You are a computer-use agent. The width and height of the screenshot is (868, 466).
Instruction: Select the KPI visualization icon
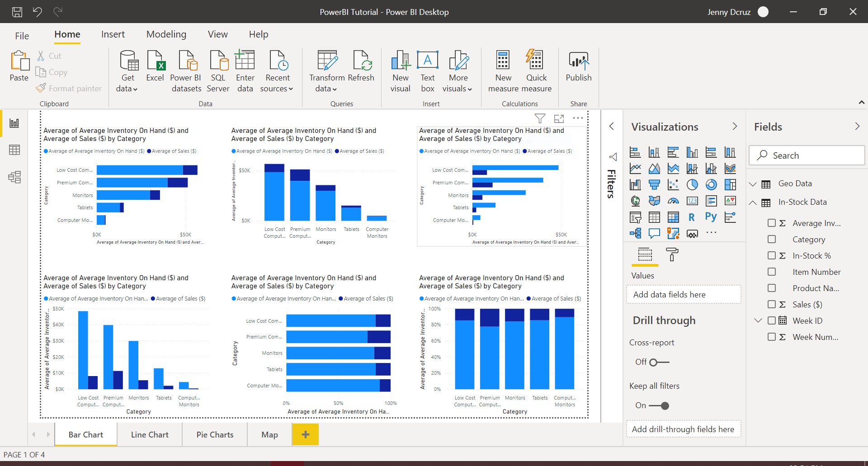pos(730,201)
